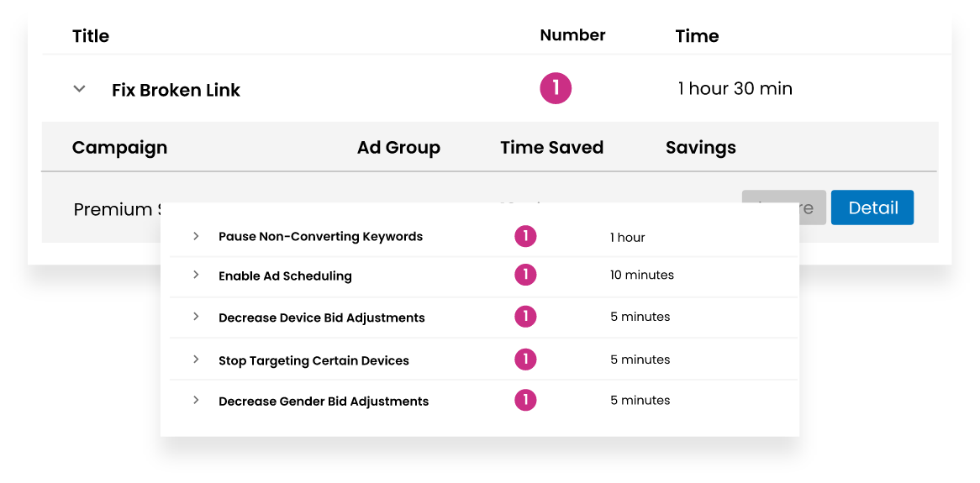Click Decrease Gender Bid Adjustments count badge
This screenshot has width=980, height=483.
point(525,401)
